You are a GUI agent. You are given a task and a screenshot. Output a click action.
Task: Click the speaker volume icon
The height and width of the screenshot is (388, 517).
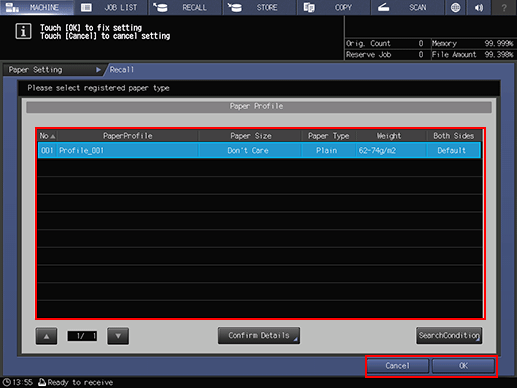tap(479, 7)
